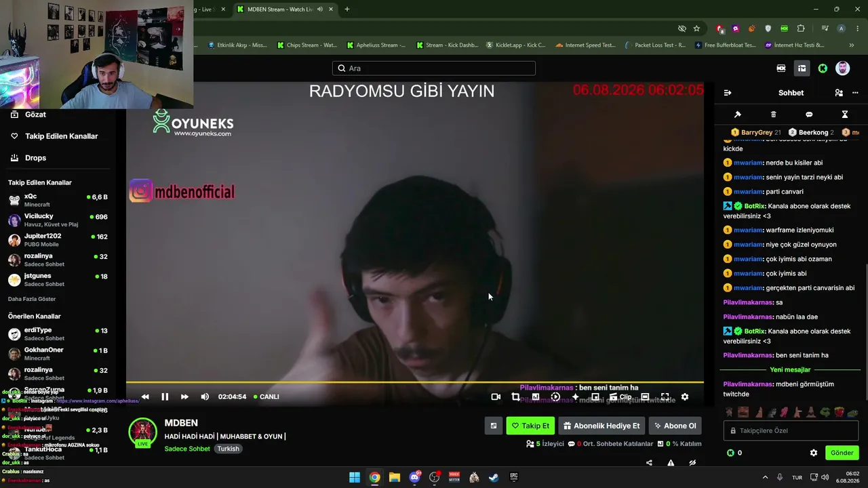Bookmark this page with the star icon
868x488 pixels.
[x=696, y=28]
